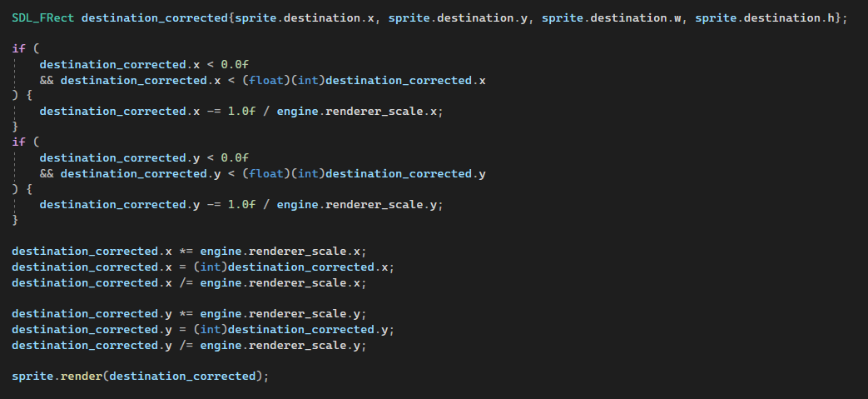Click 'destination_corrected' variable declaration name

pos(155,18)
